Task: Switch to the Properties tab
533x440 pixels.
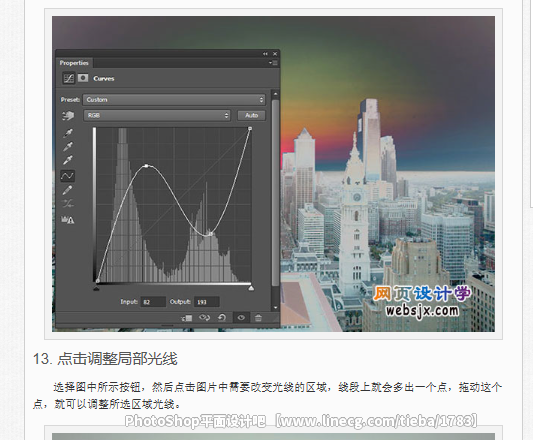Action: (x=74, y=63)
